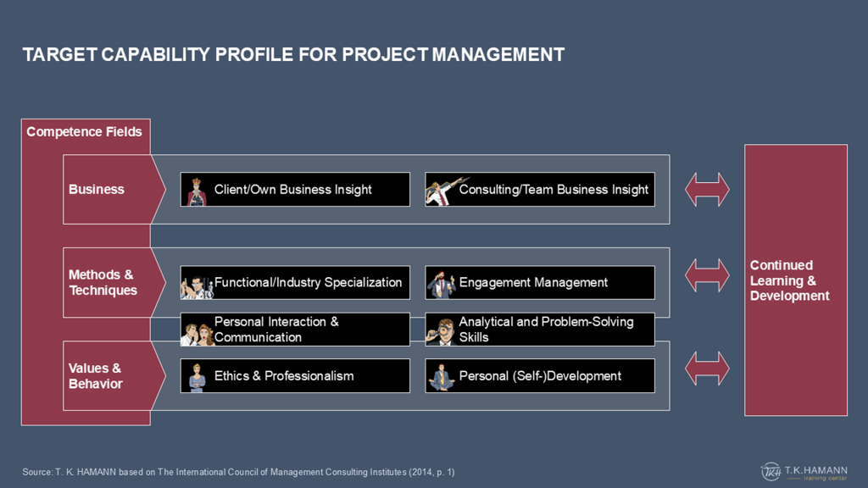Click the icon beside Consulting/Team Business Insight
Image resolution: width=868 pixels, height=488 pixels.
[x=441, y=191]
